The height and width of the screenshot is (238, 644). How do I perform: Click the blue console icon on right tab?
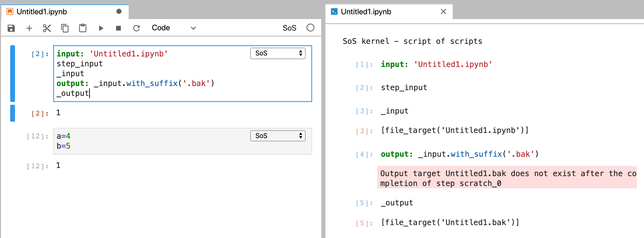(334, 12)
